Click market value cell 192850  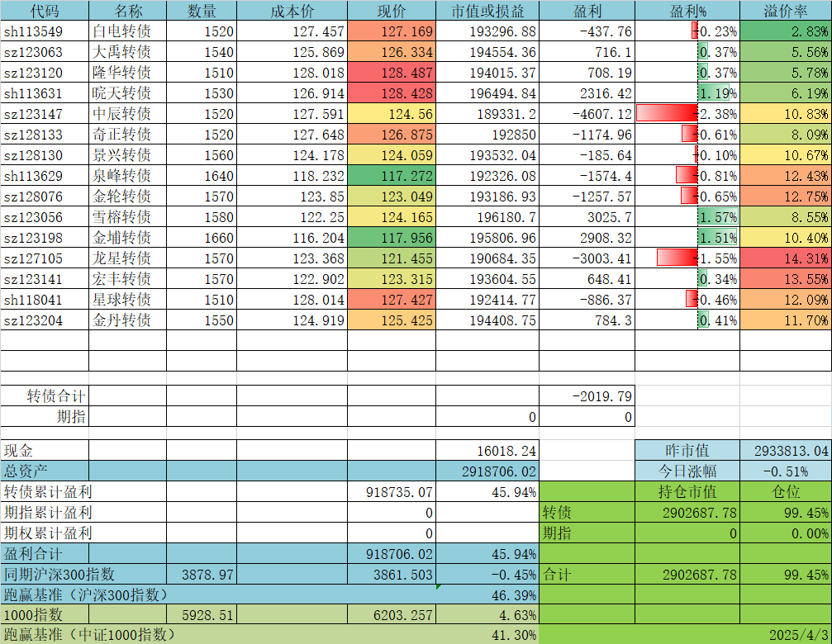click(487, 135)
